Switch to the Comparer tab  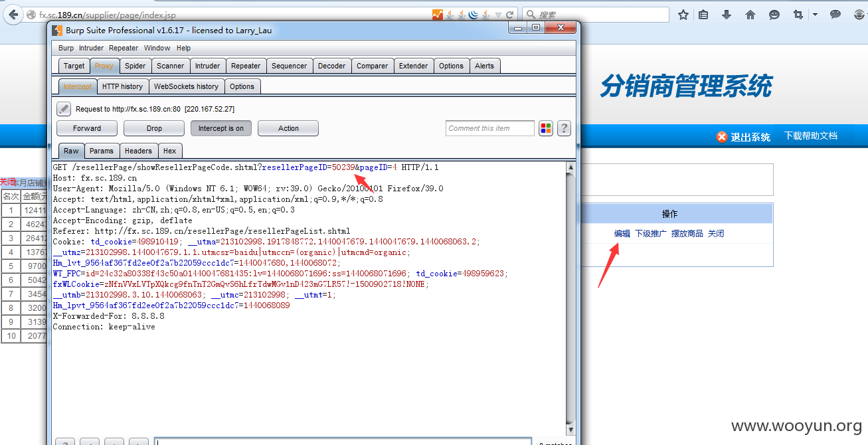[373, 66]
